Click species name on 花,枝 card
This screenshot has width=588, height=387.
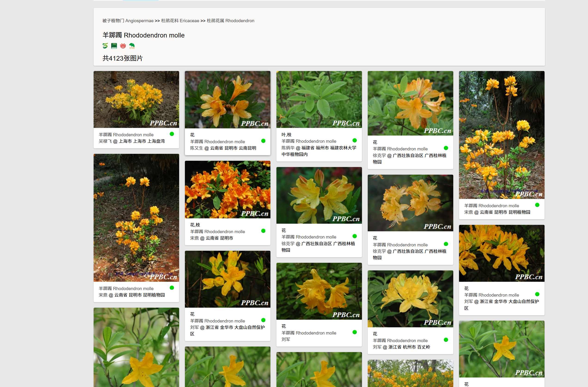tap(217, 232)
